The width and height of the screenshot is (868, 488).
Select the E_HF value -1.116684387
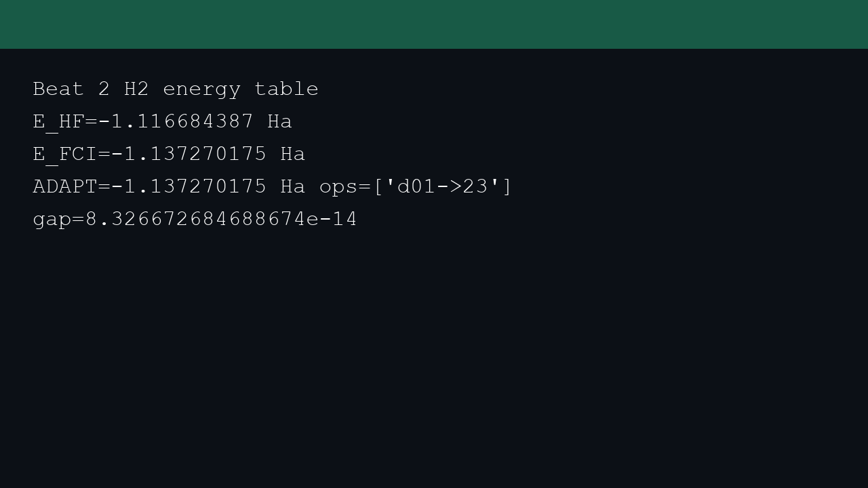(176, 121)
